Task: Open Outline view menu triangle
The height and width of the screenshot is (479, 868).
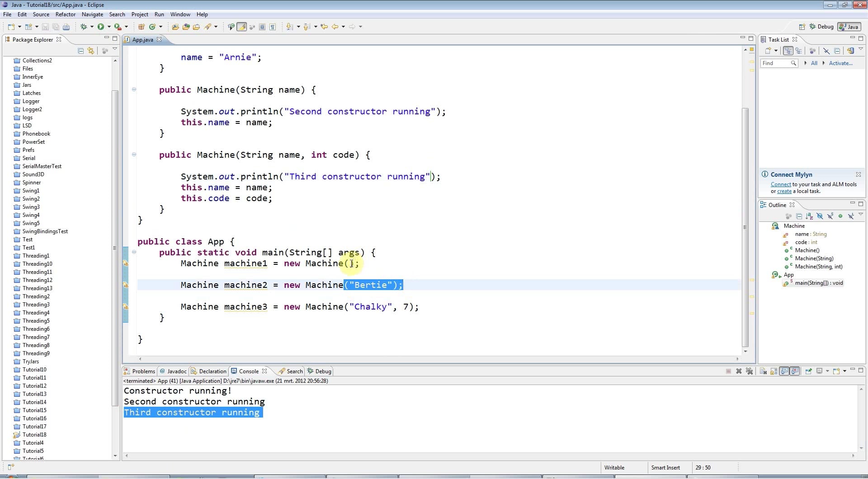Action: [861, 214]
